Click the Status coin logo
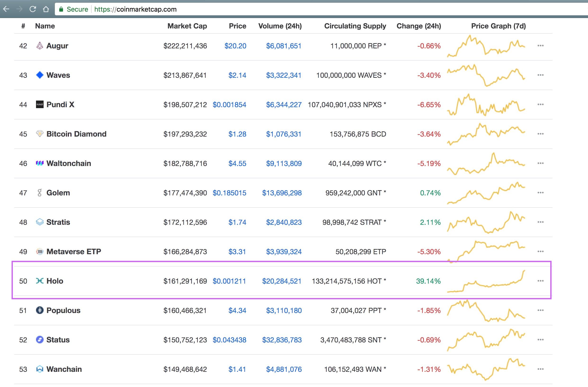The image size is (588, 387). tap(40, 340)
